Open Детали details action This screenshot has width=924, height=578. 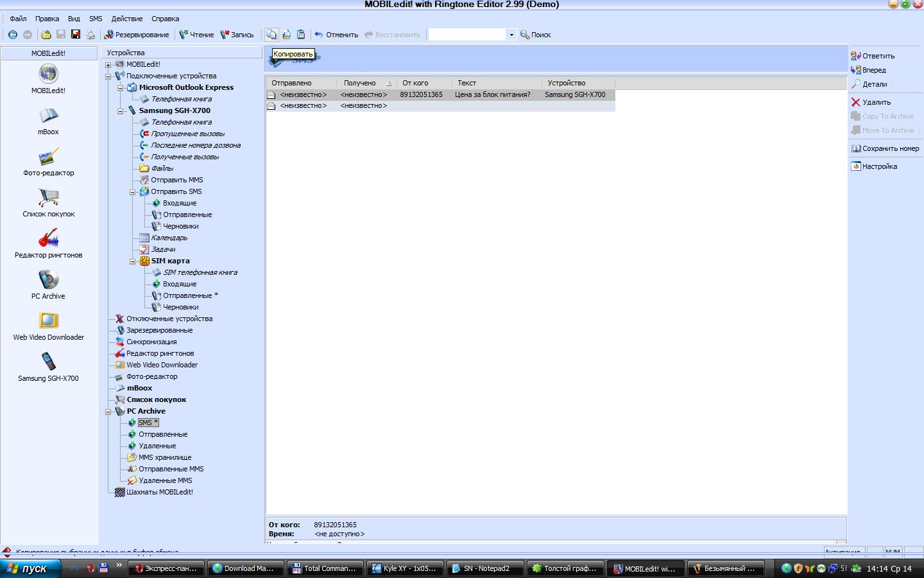point(869,84)
